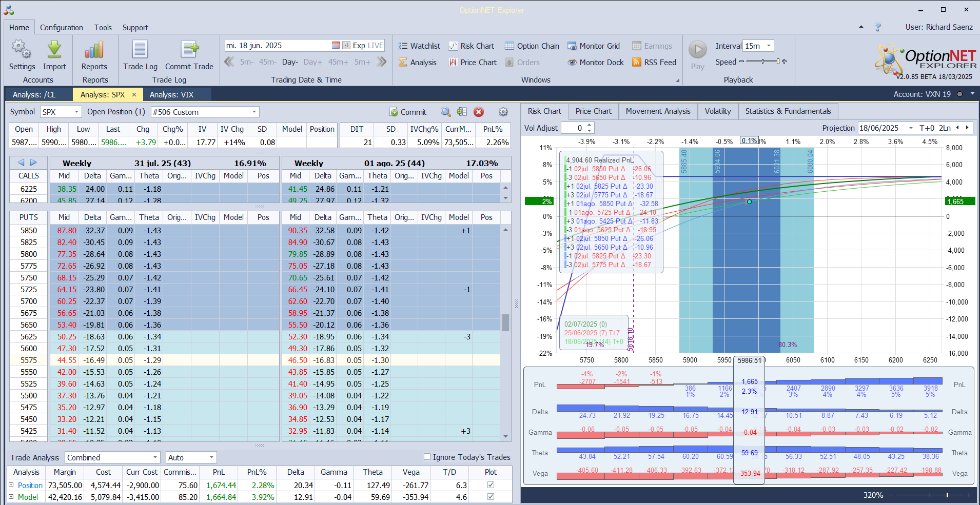Toggle Ignore Today's Trades checkbox
The image size is (980, 505).
[427, 456]
